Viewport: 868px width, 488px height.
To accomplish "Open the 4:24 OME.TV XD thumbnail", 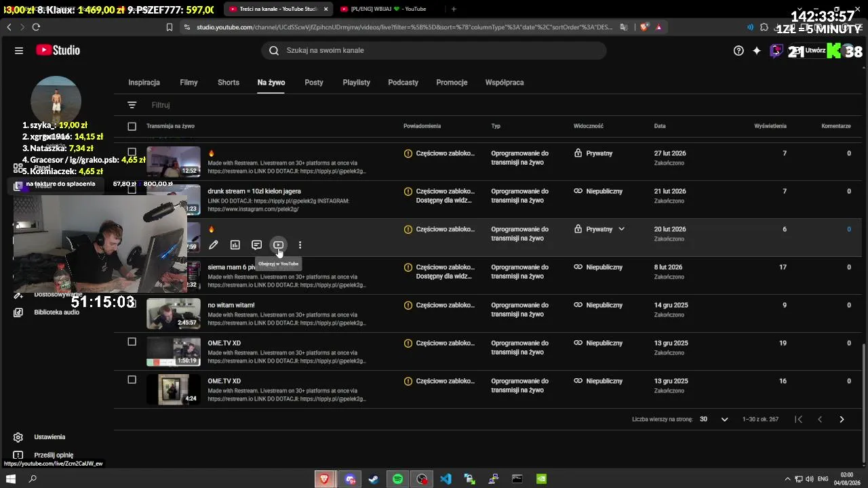I will (x=174, y=389).
